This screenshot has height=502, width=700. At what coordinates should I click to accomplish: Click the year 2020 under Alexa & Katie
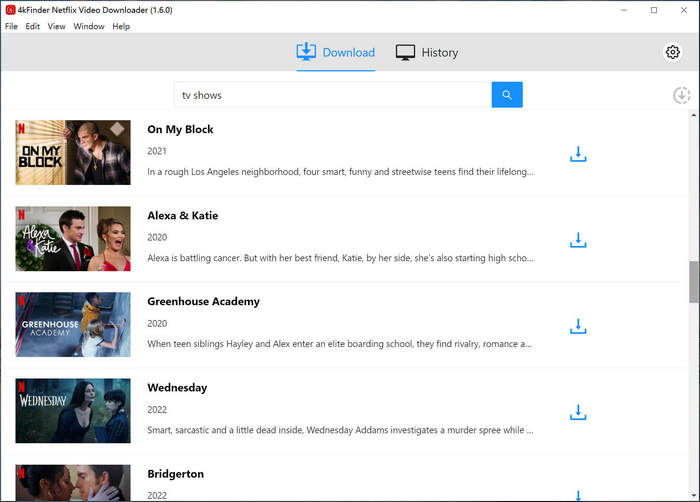click(x=157, y=237)
